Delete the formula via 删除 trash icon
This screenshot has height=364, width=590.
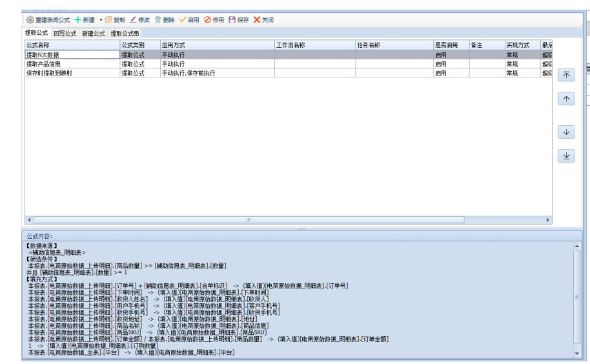165,20
